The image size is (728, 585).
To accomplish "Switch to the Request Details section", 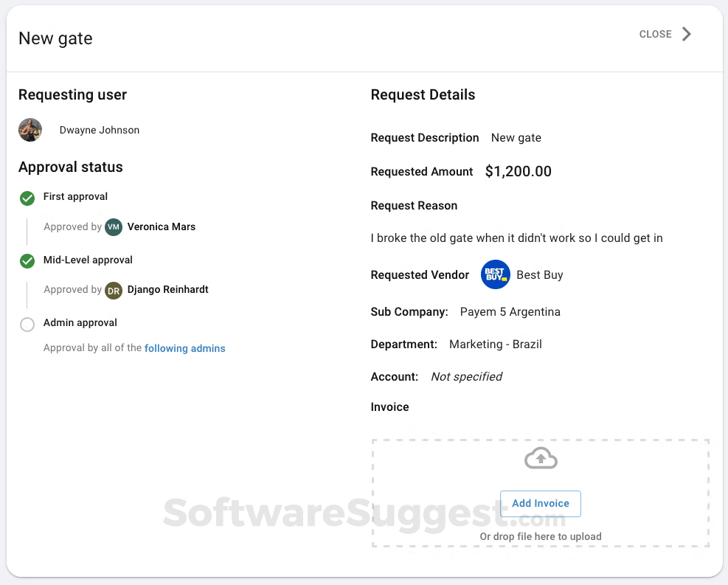I will point(423,94).
